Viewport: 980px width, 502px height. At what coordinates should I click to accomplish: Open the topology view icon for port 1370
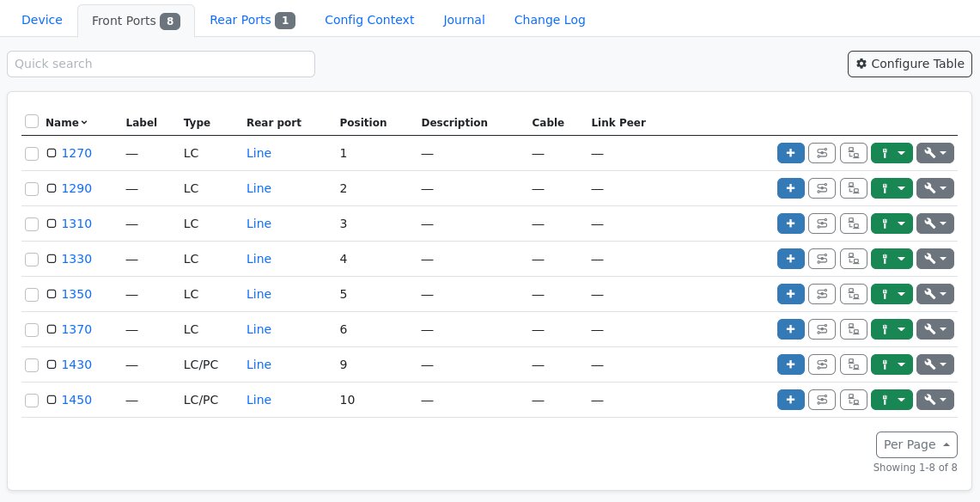(853, 329)
